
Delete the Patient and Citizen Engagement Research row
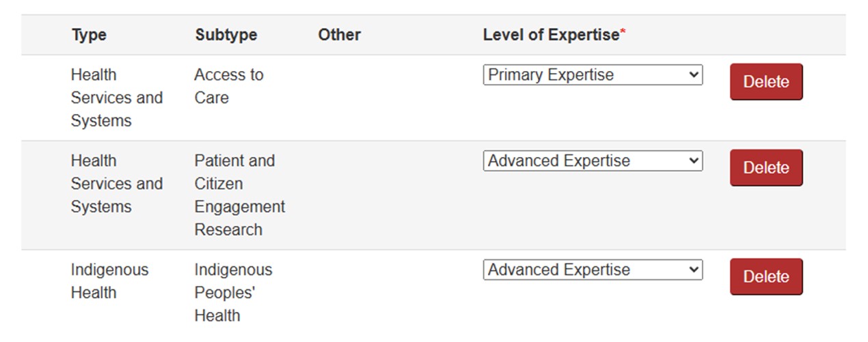765,168
